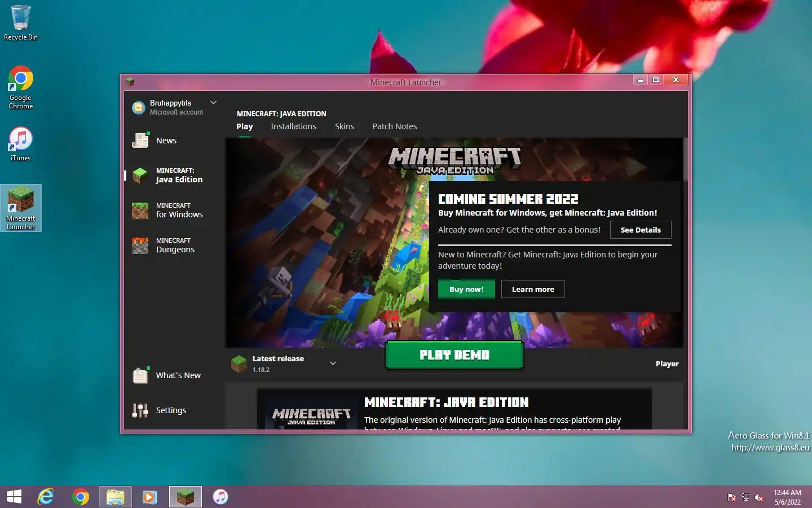
Task: Open the Recycle Bin desktop icon
Action: pyautogui.click(x=21, y=23)
